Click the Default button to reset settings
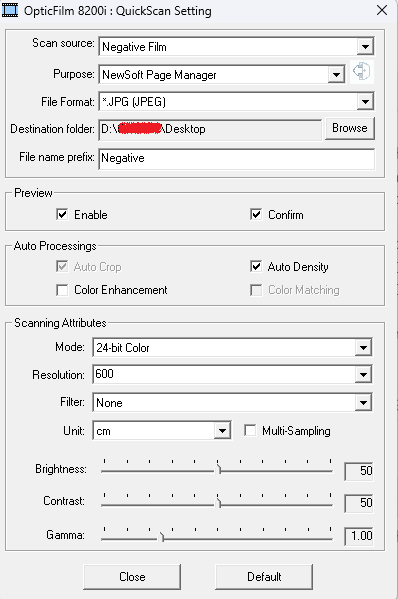The width and height of the screenshot is (398, 599). pos(264,576)
